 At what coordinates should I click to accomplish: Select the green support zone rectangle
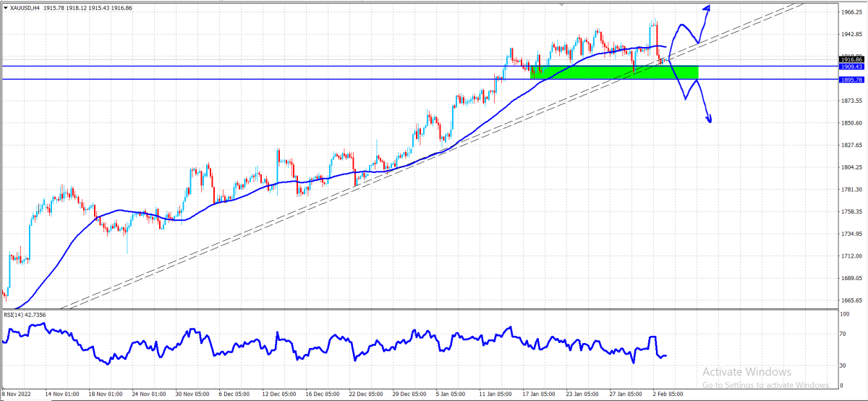[x=614, y=72]
